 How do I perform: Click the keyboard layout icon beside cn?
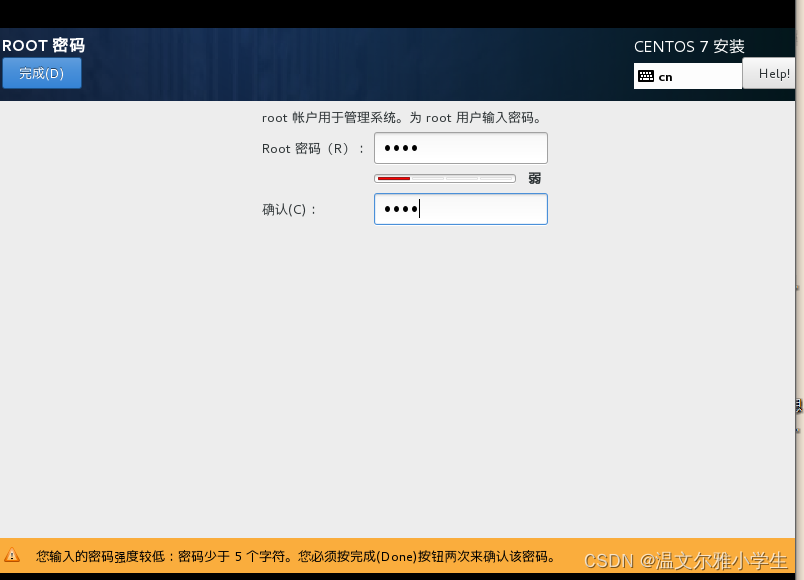point(647,75)
